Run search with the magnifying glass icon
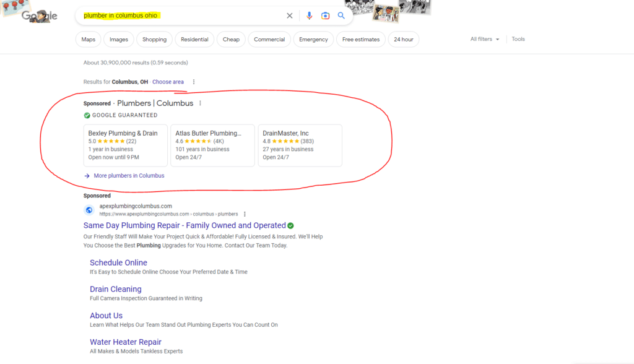Viewport: 634px width, 364px height. pyautogui.click(x=341, y=15)
